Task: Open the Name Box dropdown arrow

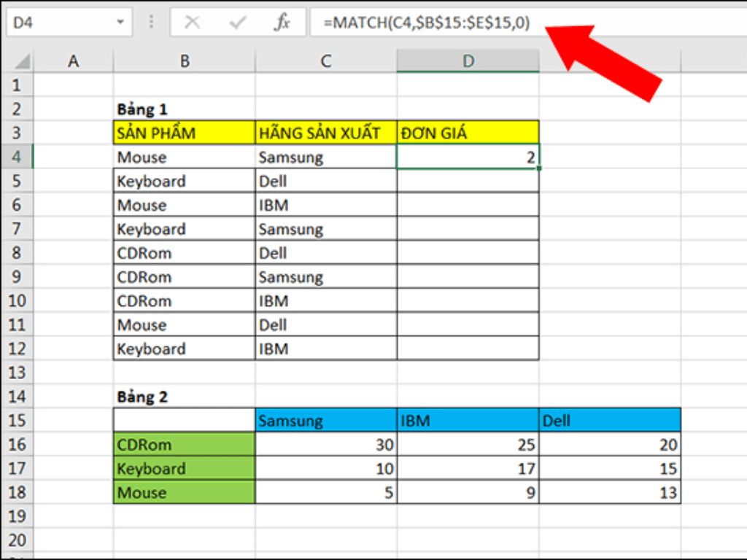Action: [x=120, y=23]
